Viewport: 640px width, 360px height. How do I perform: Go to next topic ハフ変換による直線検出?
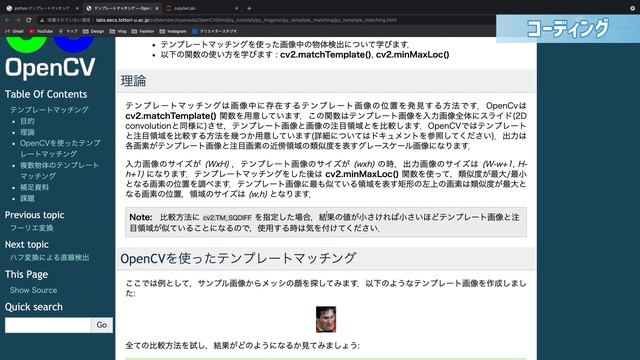49,258
